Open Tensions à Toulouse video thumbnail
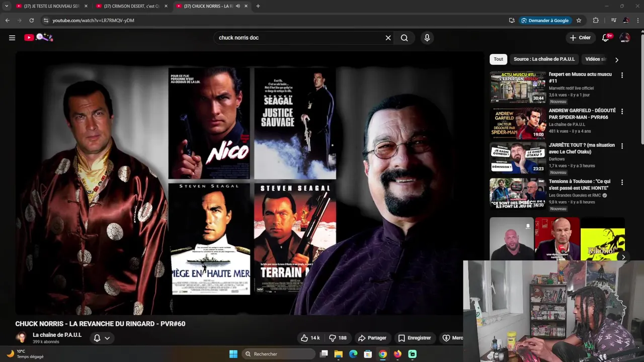The image size is (644, 362). (518, 194)
